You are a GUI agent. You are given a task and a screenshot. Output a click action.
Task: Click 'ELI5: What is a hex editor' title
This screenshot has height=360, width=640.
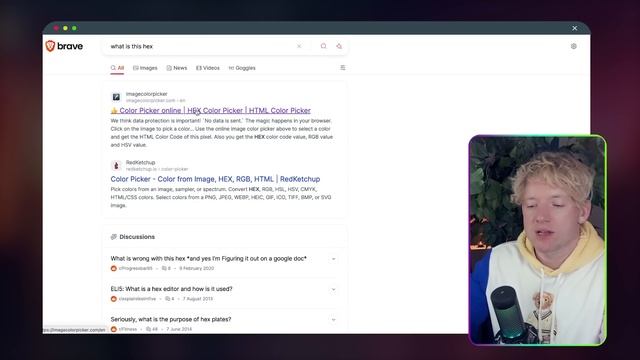(x=171, y=289)
